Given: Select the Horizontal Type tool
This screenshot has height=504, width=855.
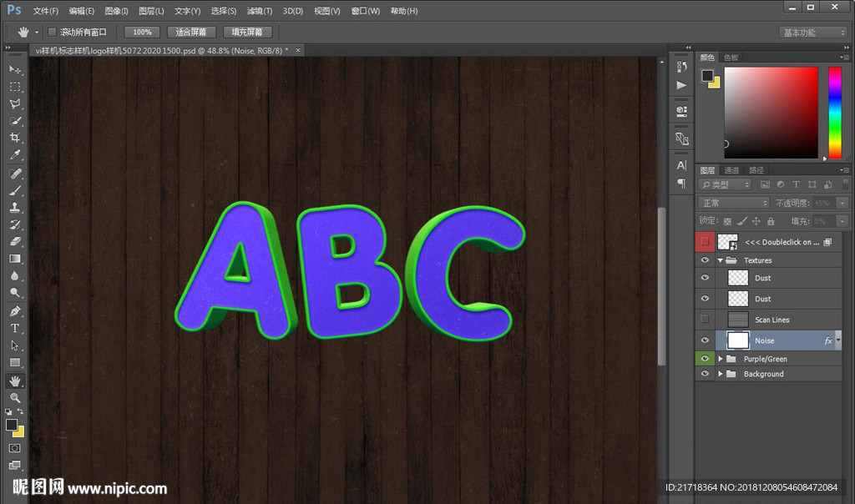Looking at the screenshot, I should [15, 328].
